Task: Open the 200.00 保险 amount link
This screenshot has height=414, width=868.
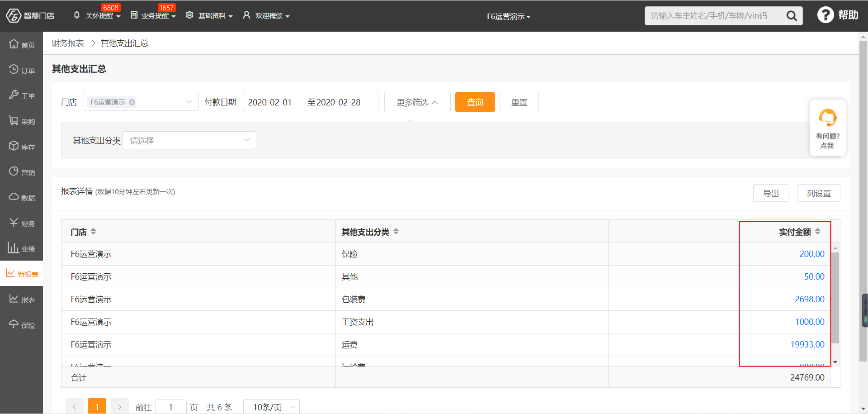Action: pos(812,254)
